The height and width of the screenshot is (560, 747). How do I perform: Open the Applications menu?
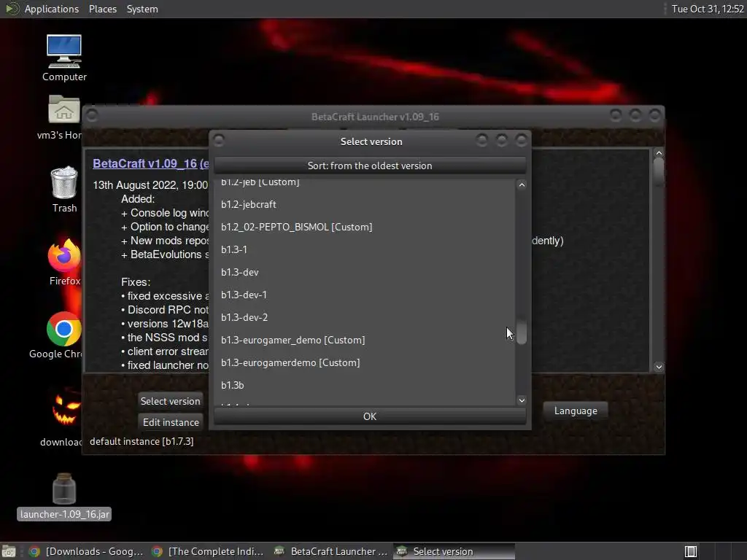52,9
